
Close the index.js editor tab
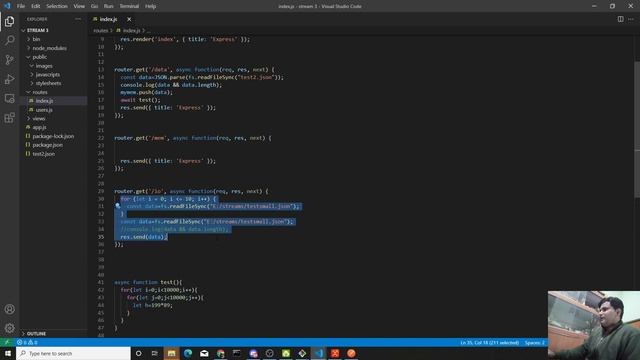point(129,19)
